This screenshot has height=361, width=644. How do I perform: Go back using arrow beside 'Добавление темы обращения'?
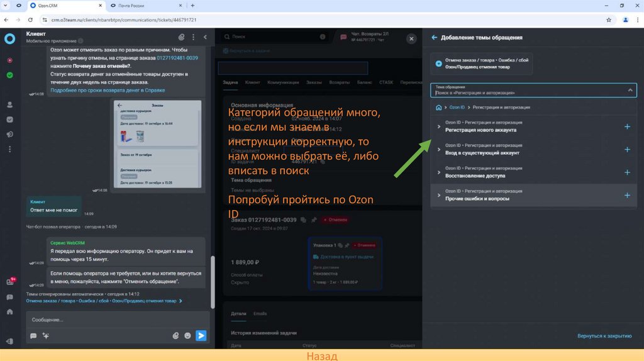434,37
